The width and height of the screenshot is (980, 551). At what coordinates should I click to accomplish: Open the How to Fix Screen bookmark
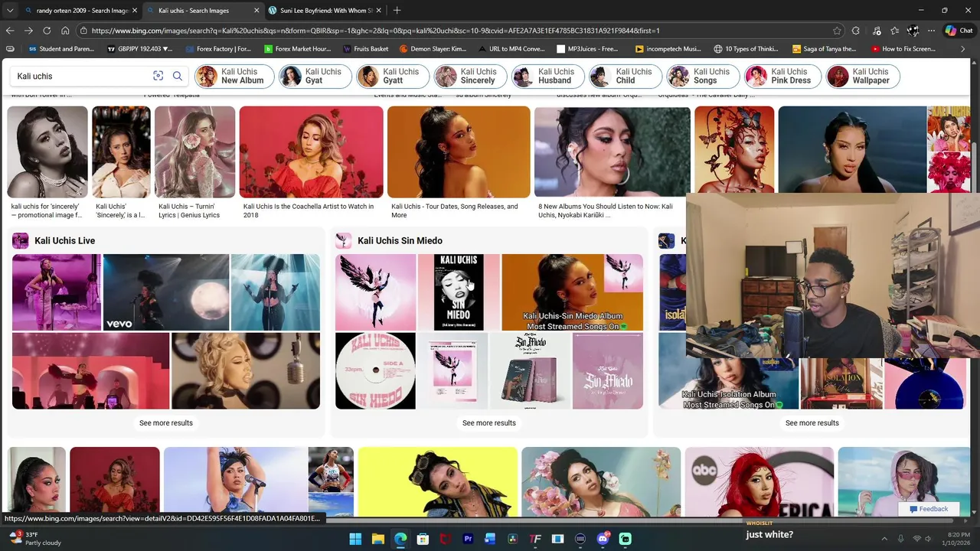pos(902,49)
